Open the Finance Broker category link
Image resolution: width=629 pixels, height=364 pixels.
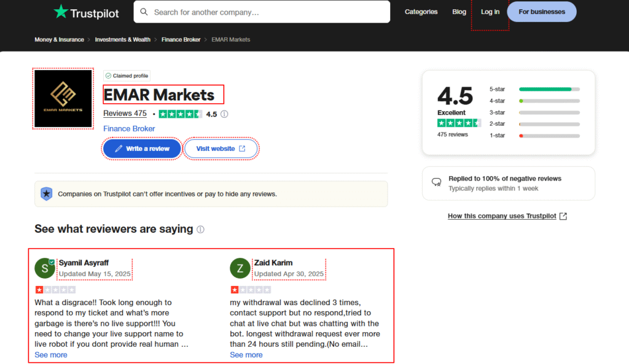pyautogui.click(x=129, y=129)
